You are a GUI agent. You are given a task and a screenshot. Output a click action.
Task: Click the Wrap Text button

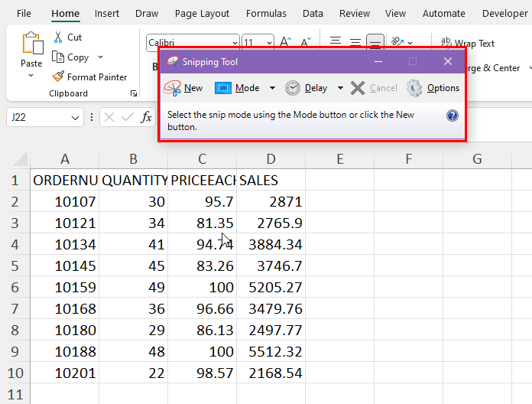click(468, 43)
